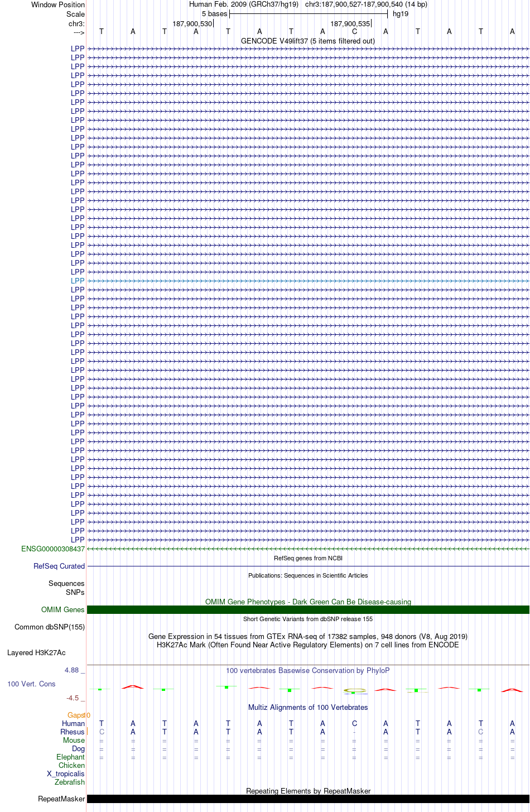Screen dimensions: 530x812
Task: Click the Mouse alignment row label
Action: [74, 741]
